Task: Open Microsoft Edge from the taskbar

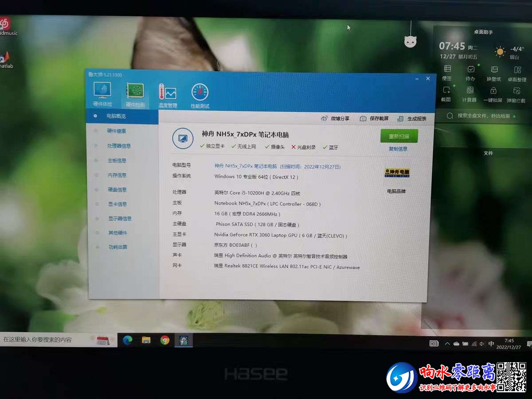Action: 128,340
